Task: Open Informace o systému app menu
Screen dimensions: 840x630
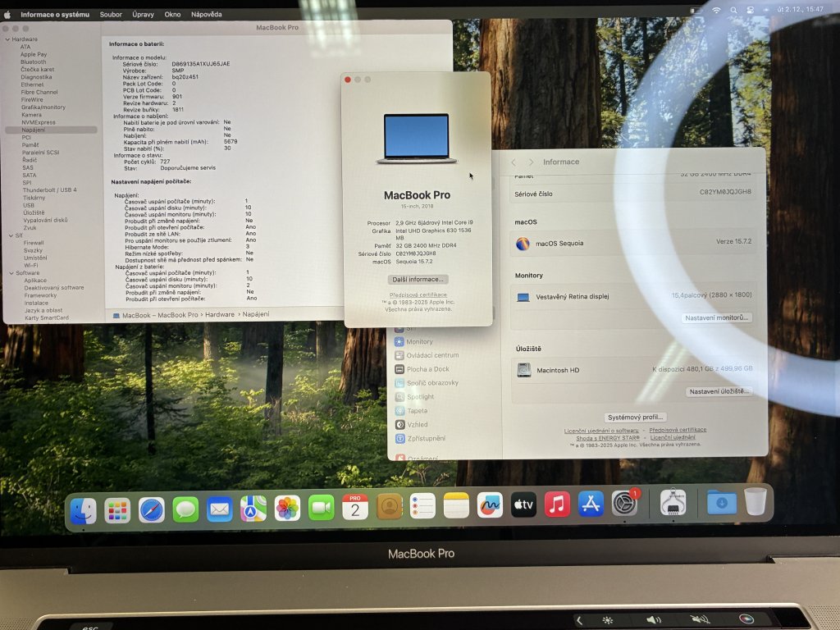Action: [55, 15]
